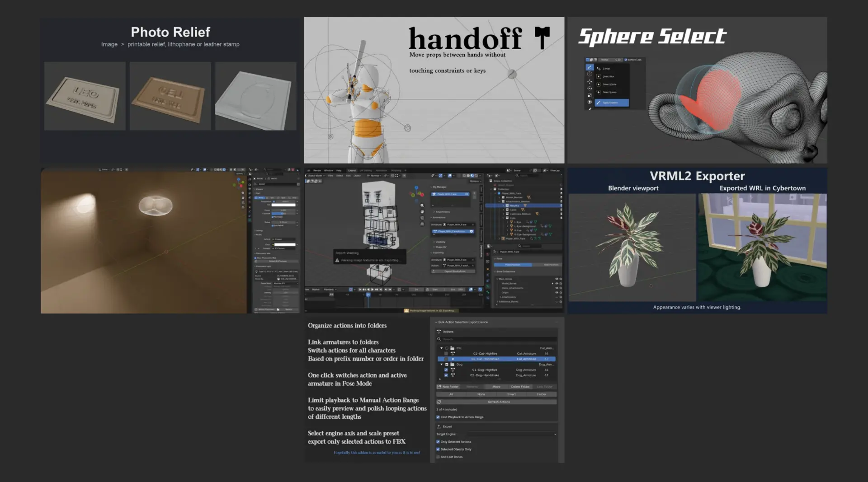Click the Scale tool in Sphere Select toolbar
Screen dimensions: 868x482
point(590,95)
